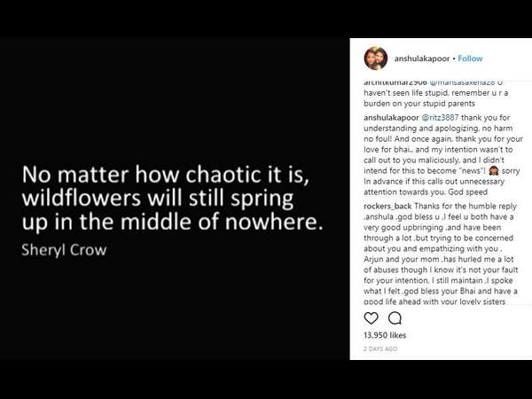Open anshulakapoor username in post header
The image size is (532, 399).
pos(420,59)
